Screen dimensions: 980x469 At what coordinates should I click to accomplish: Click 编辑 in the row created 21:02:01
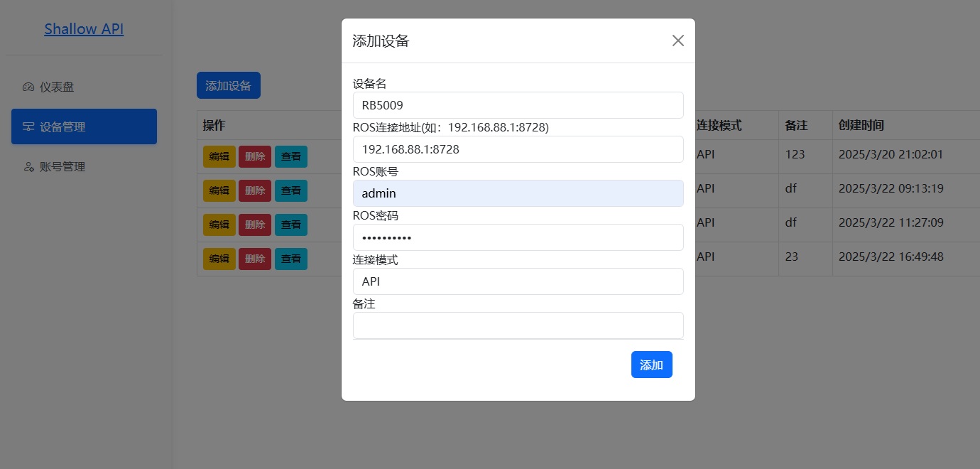click(x=219, y=156)
